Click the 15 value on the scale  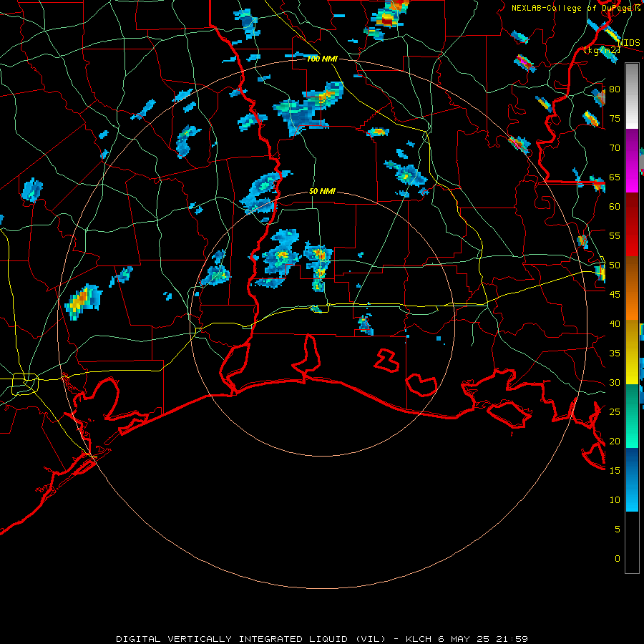click(x=615, y=471)
